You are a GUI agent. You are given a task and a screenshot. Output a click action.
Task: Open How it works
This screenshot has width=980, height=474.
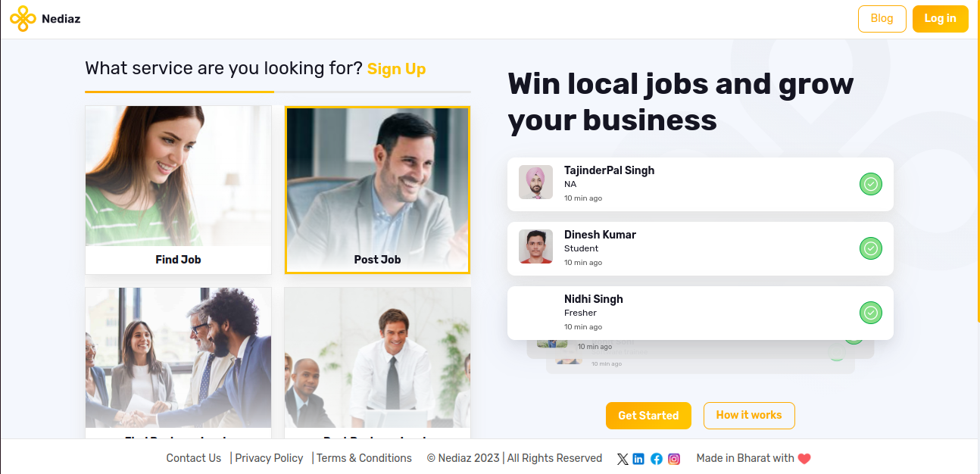(x=748, y=416)
